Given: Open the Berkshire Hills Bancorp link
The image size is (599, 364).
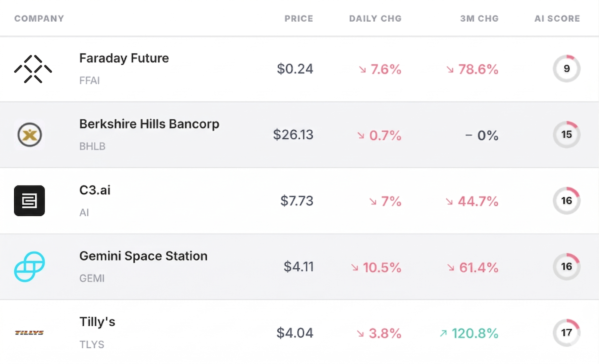Looking at the screenshot, I should click(x=149, y=124).
